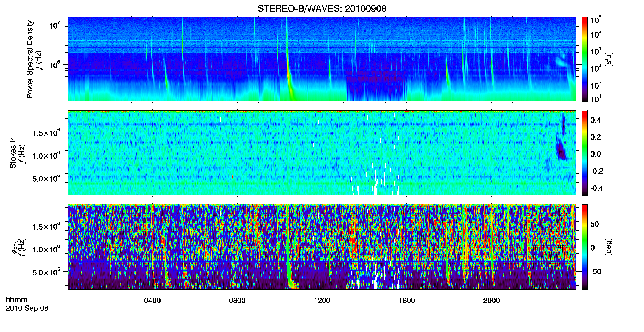Click the [sfu] colorbar unit label
644x332 pixels.
tap(609, 59)
